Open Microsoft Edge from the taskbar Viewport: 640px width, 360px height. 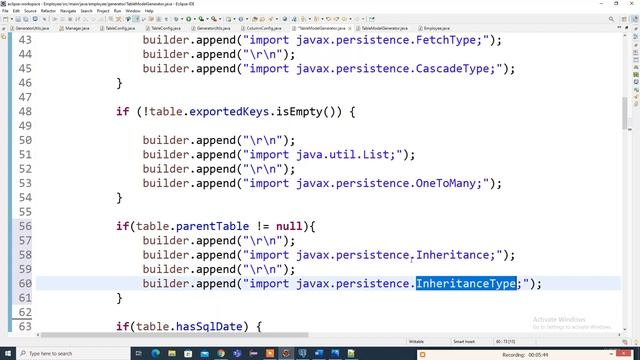(x=156, y=353)
